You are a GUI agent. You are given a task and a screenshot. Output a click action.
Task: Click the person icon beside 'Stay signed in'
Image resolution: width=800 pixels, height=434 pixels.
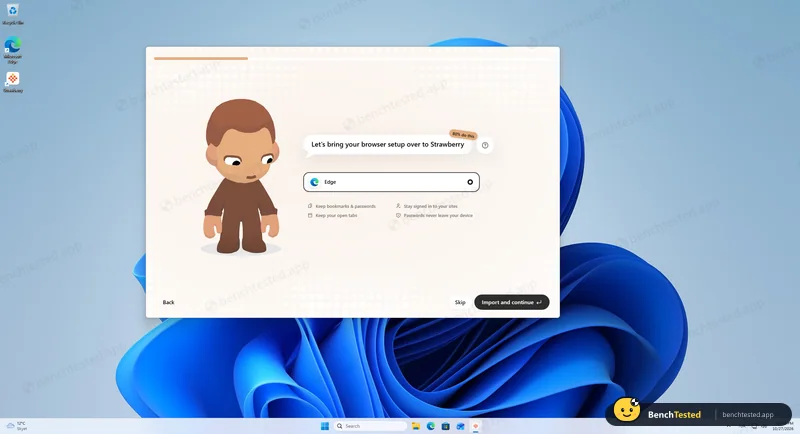398,206
